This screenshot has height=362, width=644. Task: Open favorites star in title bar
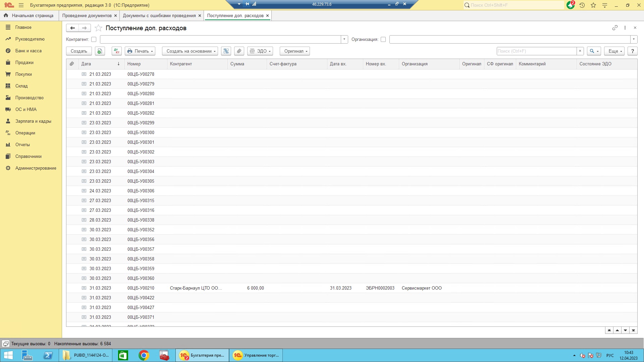tap(593, 5)
